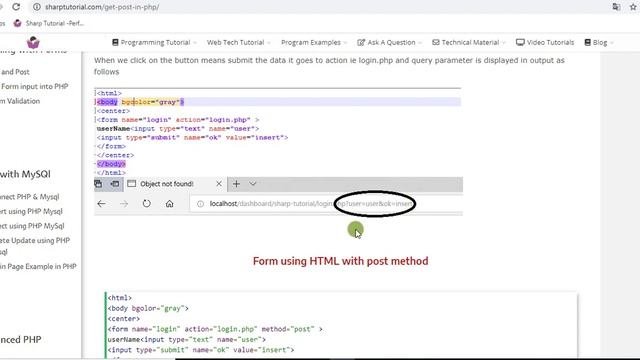Viewport: 640px width, 360px height.
Task: Click the code line '<body bgolor="gray">' in the post example
Action: [x=148, y=308]
